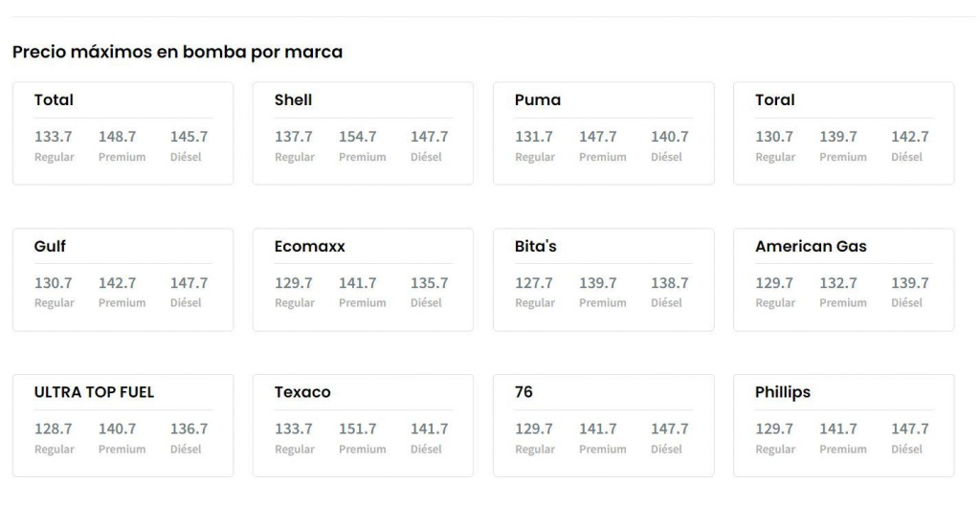This screenshot has height=506, width=980.
Task: Click the Gulf brand heading
Action: click(x=50, y=246)
